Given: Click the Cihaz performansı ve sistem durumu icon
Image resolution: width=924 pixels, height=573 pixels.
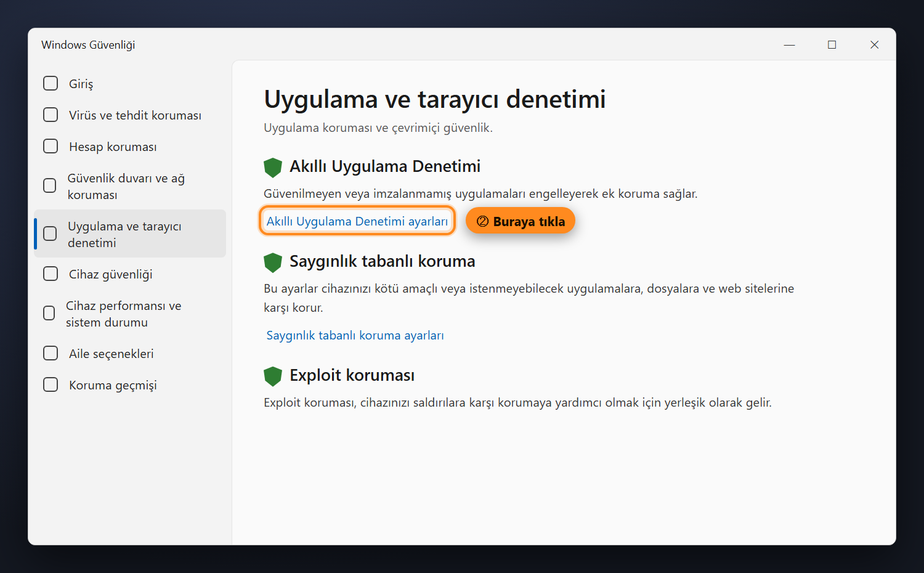Looking at the screenshot, I should pos(49,314).
